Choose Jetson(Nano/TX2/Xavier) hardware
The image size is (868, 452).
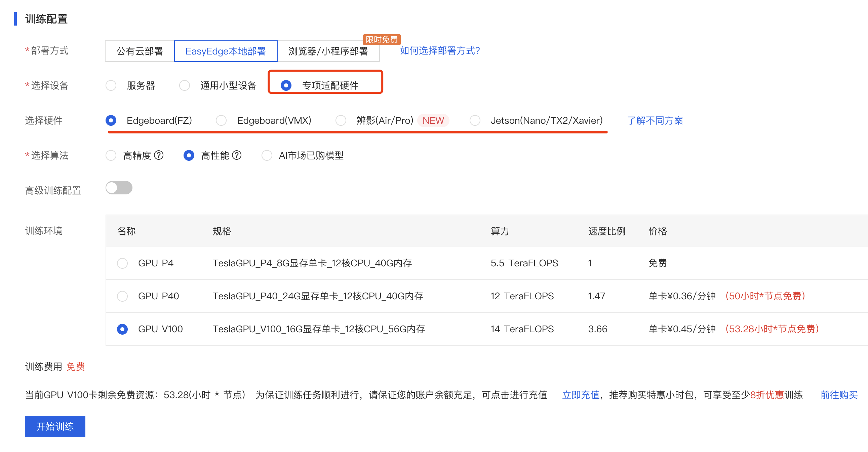click(475, 120)
